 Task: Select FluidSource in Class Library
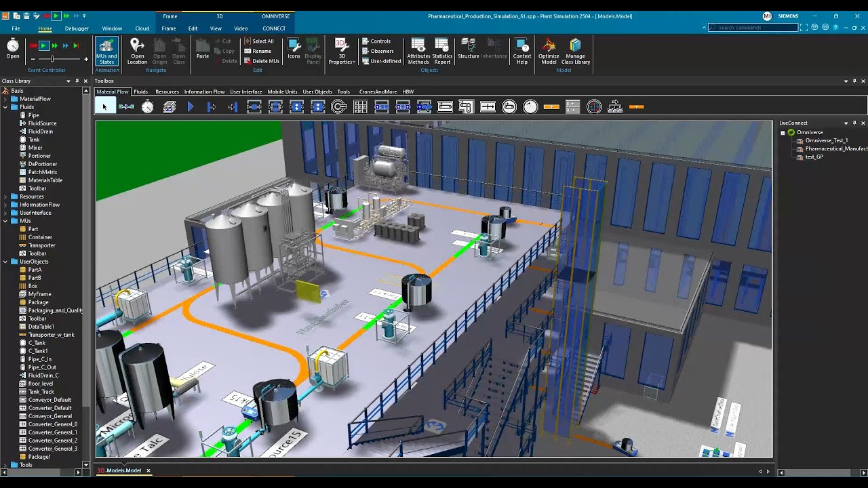pos(42,123)
